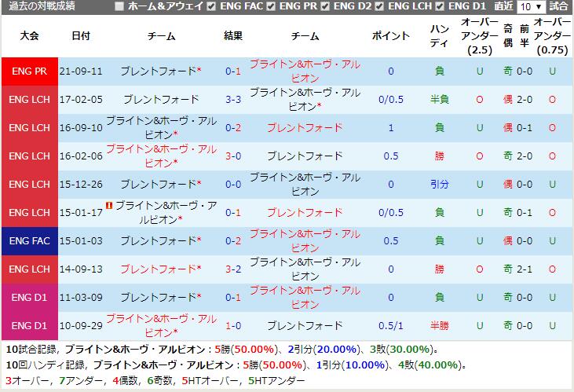Uncheck the ENG D1 filter checkbox
Image resolution: width=574 pixels, height=392 pixels.
(x=440, y=6)
